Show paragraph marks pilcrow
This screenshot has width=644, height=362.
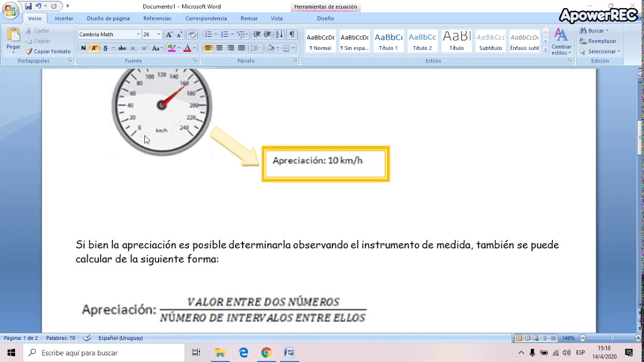coord(292,35)
